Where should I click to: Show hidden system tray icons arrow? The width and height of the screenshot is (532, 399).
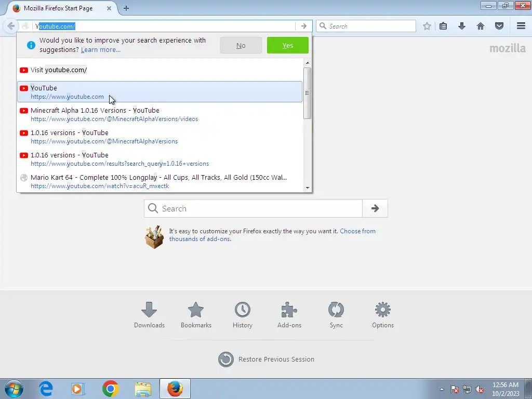coord(442,389)
